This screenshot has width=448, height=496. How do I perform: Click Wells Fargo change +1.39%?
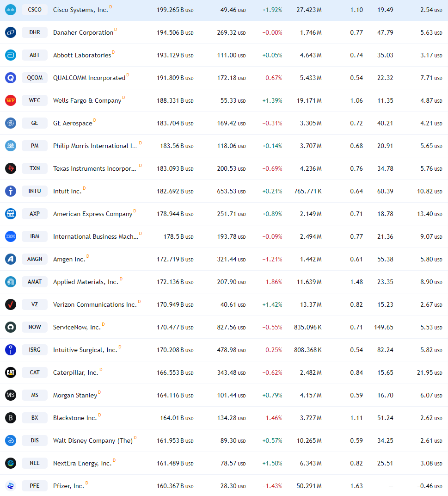coord(272,100)
